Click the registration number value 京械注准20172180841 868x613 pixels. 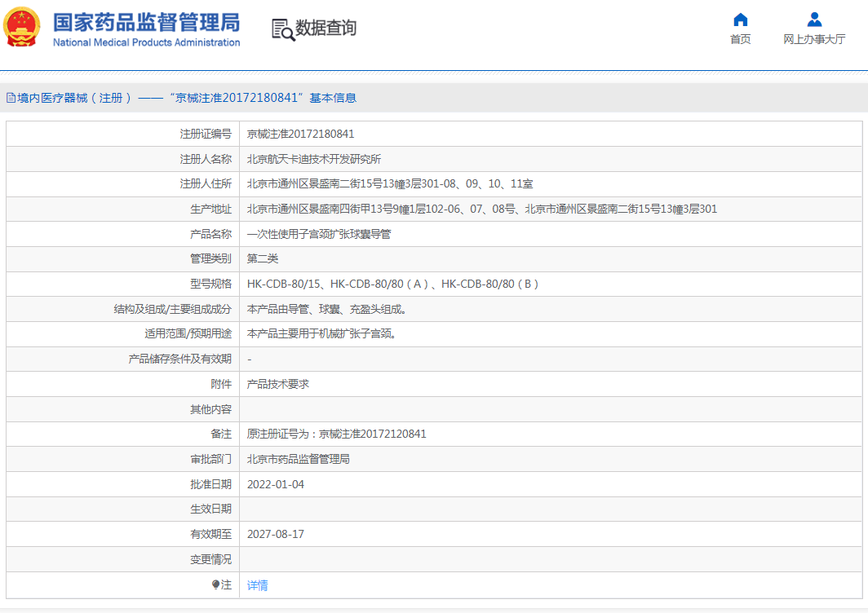(x=300, y=134)
